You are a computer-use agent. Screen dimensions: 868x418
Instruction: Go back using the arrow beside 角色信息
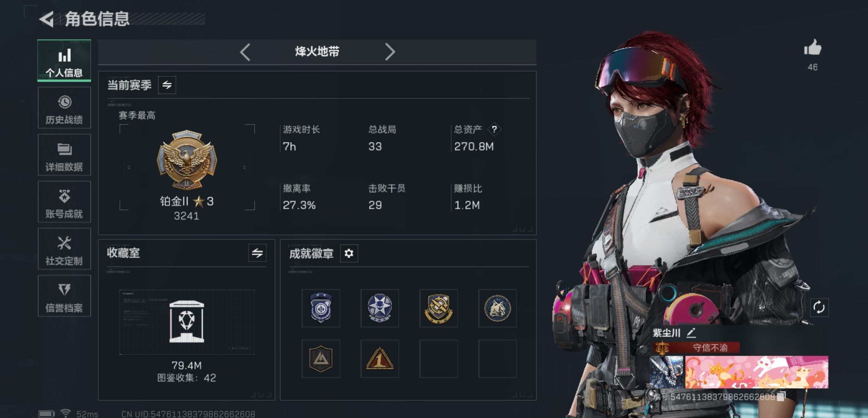click(x=47, y=19)
